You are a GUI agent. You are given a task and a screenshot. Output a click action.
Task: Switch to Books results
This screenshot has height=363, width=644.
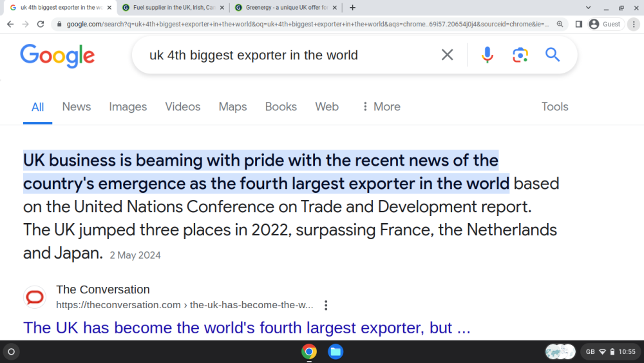point(281,107)
